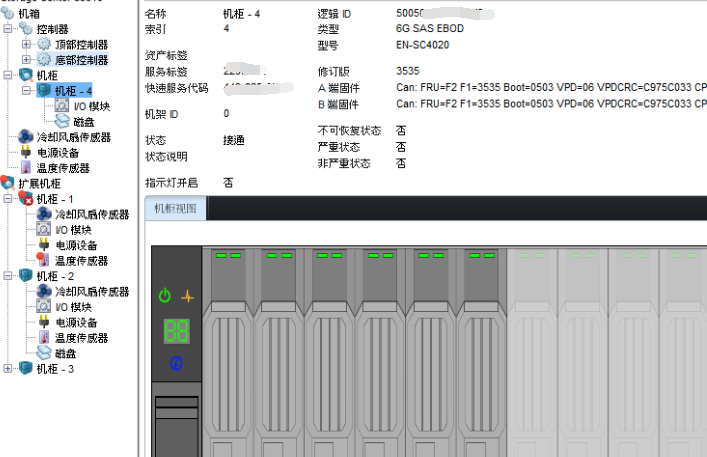Open the 机柜视图 tab
Screen dimensions: 707x457
pyautogui.click(x=177, y=208)
